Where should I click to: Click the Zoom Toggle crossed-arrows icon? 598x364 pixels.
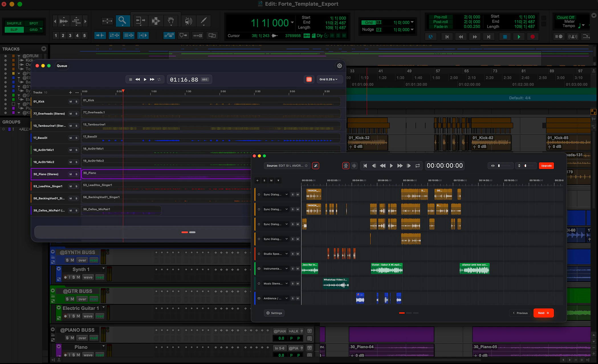[107, 21]
